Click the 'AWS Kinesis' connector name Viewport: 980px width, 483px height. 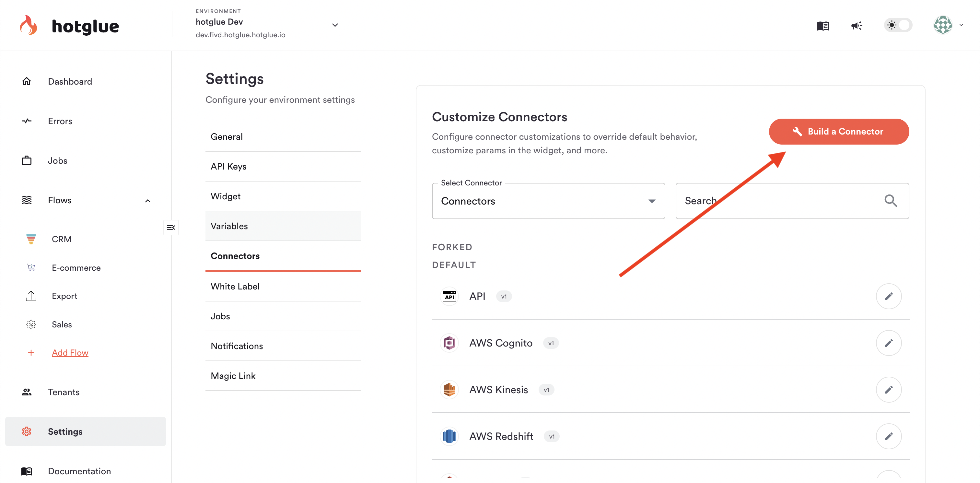[498, 389]
